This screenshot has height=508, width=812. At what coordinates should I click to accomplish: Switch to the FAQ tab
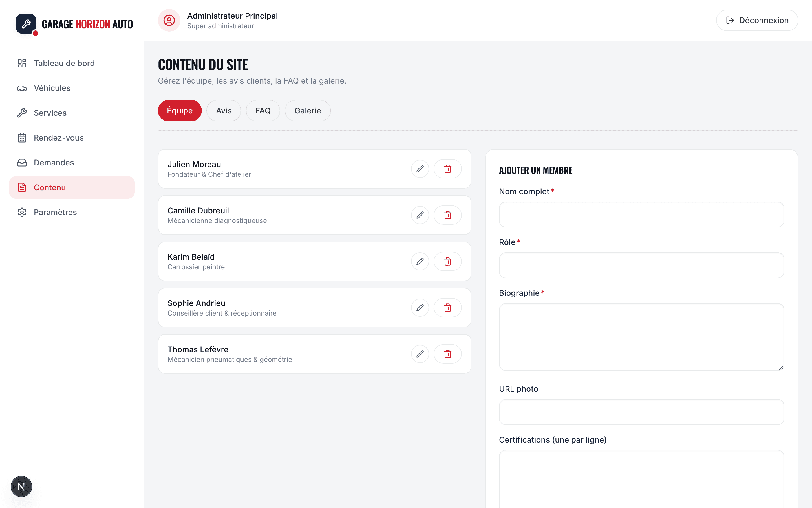[x=263, y=111]
